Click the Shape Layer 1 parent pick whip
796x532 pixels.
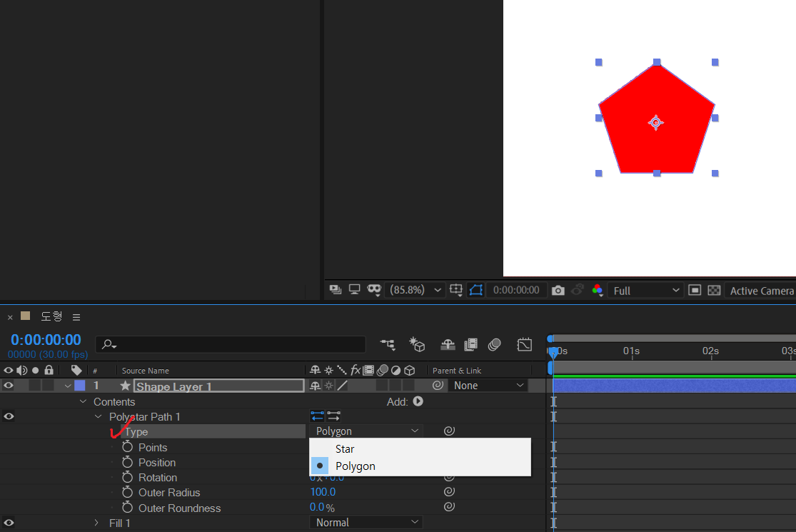point(438,386)
